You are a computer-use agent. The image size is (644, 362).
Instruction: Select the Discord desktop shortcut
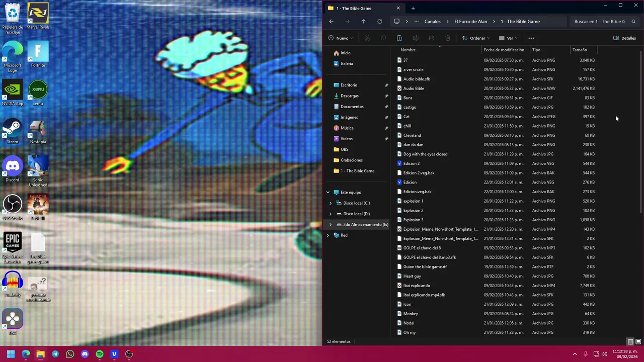[13, 169]
